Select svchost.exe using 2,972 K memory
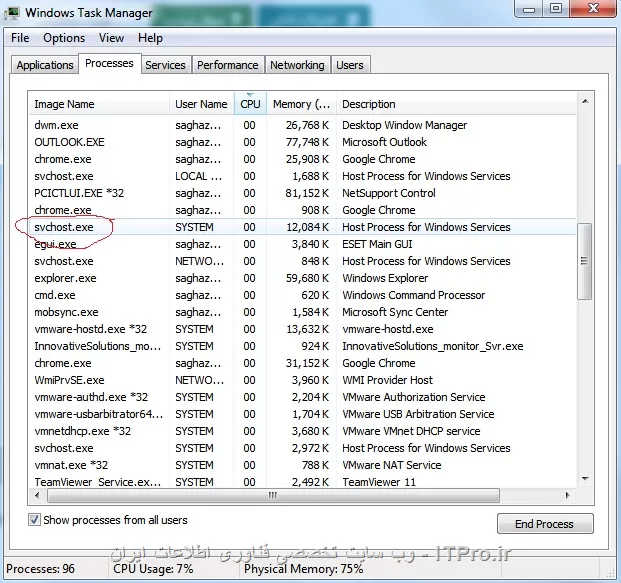Image resolution: width=621 pixels, height=583 pixels. click(303, 448)
